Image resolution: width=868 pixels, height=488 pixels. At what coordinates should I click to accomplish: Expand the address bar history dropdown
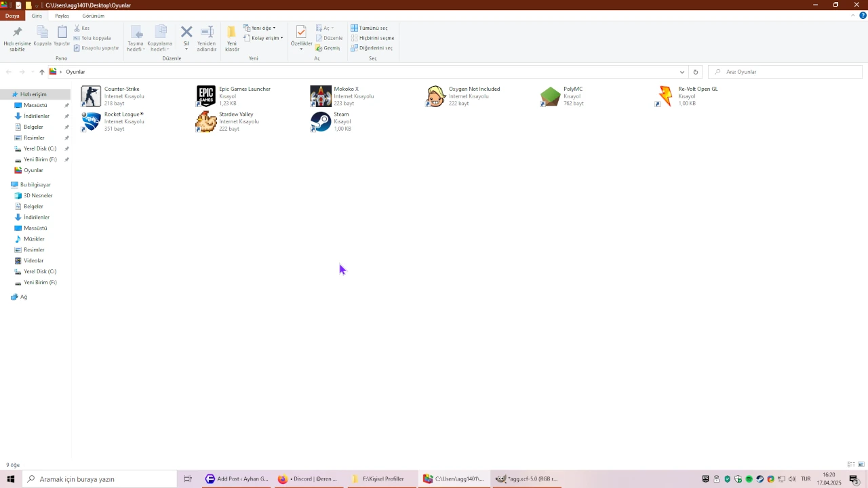[x=682, y=72]
